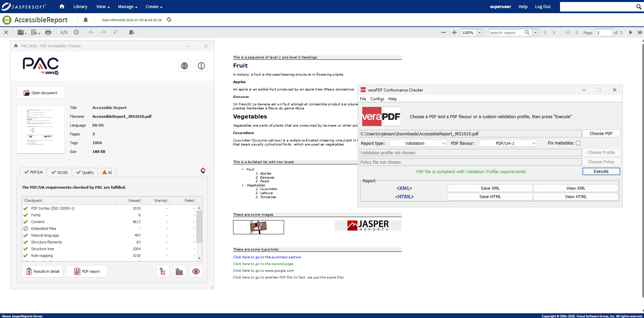
Task: Click the View HTML button
Action: 576,197
